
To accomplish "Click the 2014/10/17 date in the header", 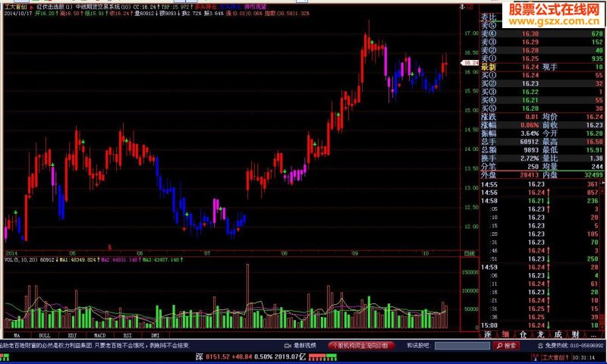I will [x=18, y=13].
